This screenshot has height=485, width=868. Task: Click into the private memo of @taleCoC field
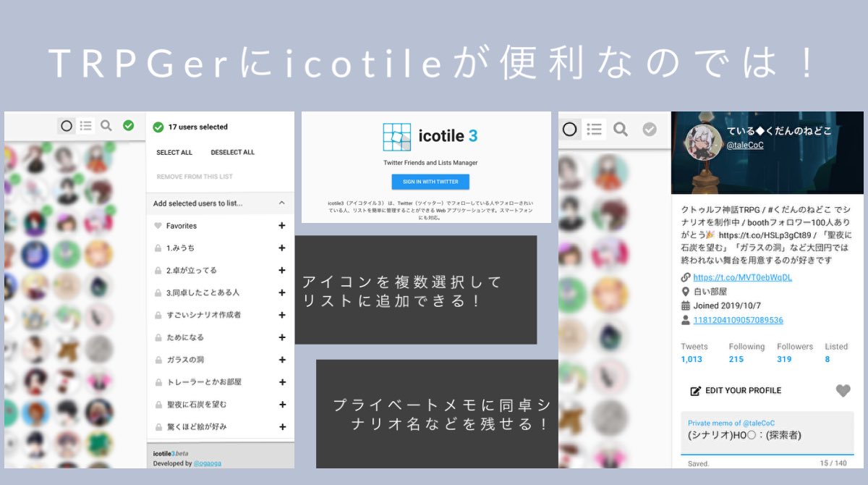[x=767, y=434]
